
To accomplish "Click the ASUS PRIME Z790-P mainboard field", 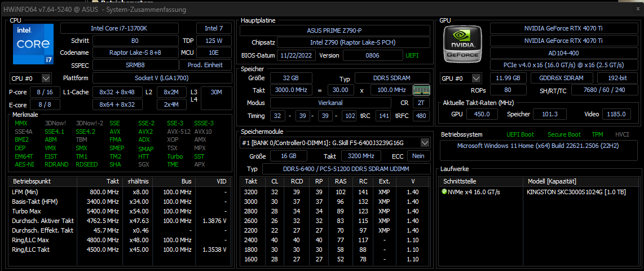I will click(x=335, y=30).
